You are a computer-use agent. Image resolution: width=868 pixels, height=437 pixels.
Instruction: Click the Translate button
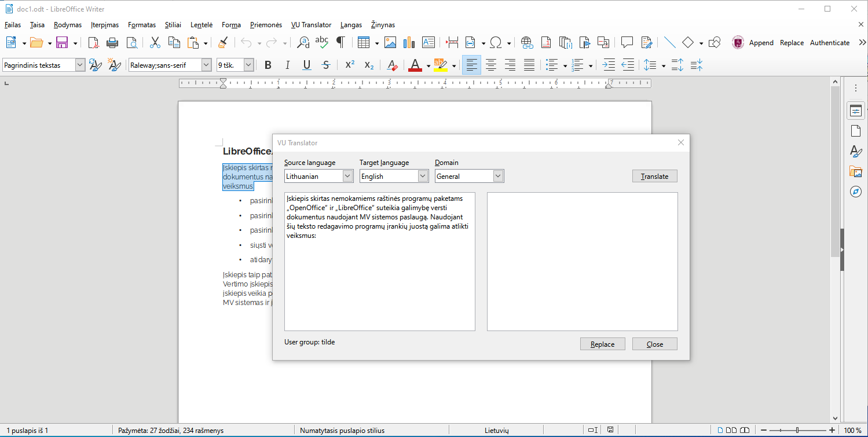pyautogui.click(x=654, y=177)
